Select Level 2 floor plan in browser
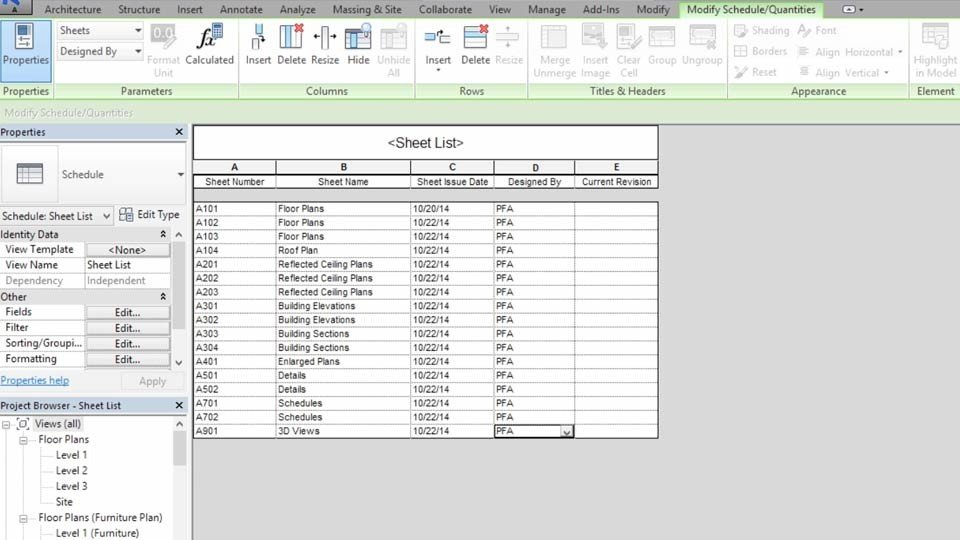 click(x=71, y=471)
